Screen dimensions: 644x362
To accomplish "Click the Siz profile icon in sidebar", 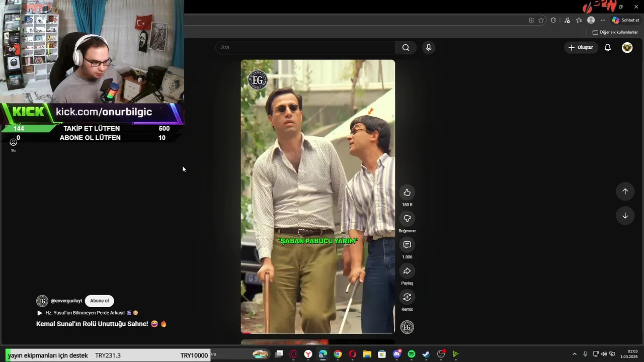I will point(14,145).
